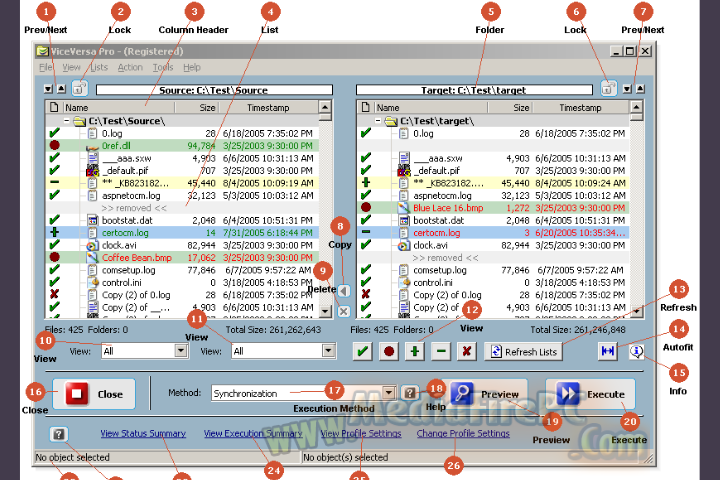Collapse the C:\Test\target tree folder

pyautogui.click(x=378, y=121)
